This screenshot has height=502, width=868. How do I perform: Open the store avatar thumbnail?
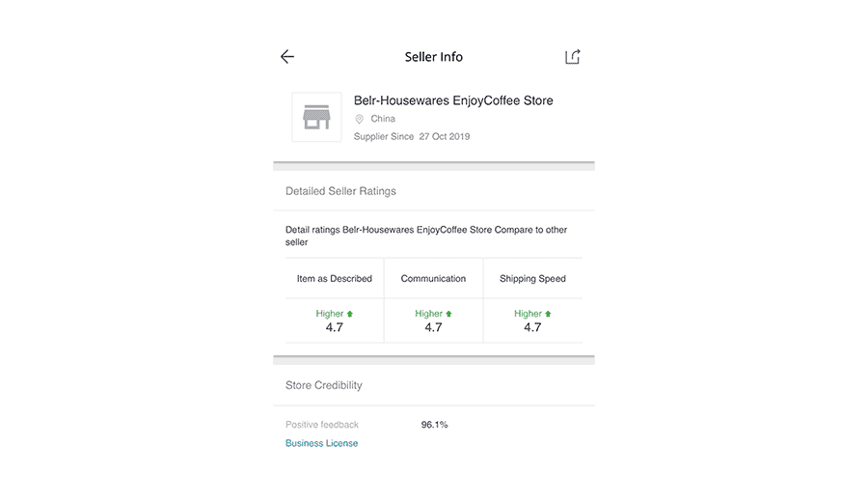[316, 117]
